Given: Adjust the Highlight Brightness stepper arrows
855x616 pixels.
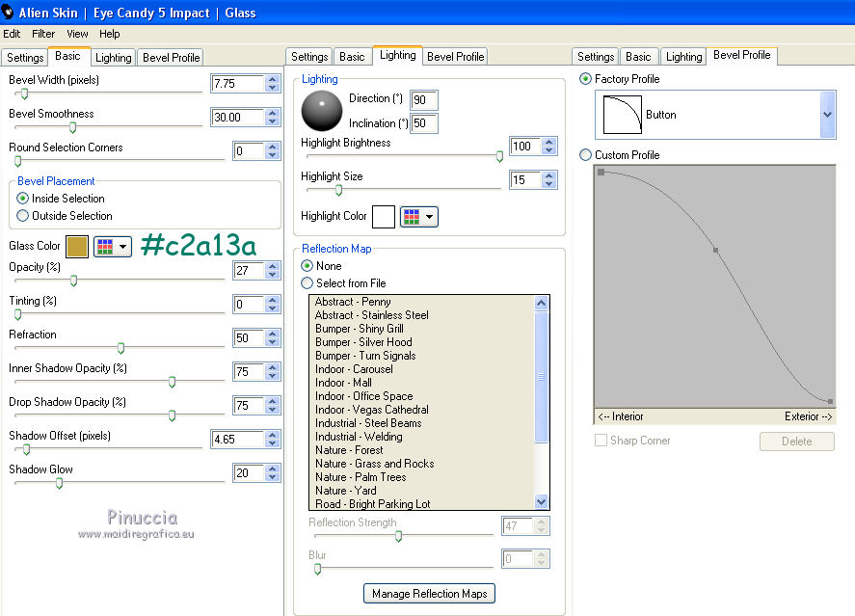Looking at the screenshot, I should [549, 147].
